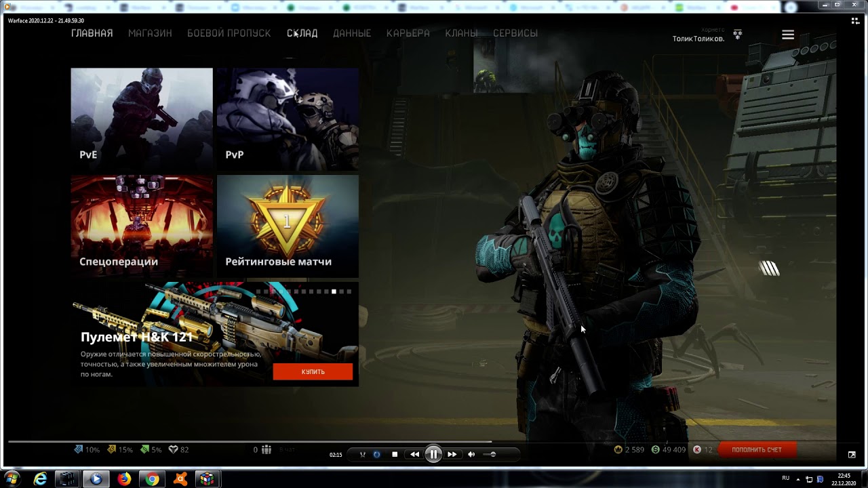Mute the media player sound
This screenshot has height=488, width=868.
coord(471,454)
